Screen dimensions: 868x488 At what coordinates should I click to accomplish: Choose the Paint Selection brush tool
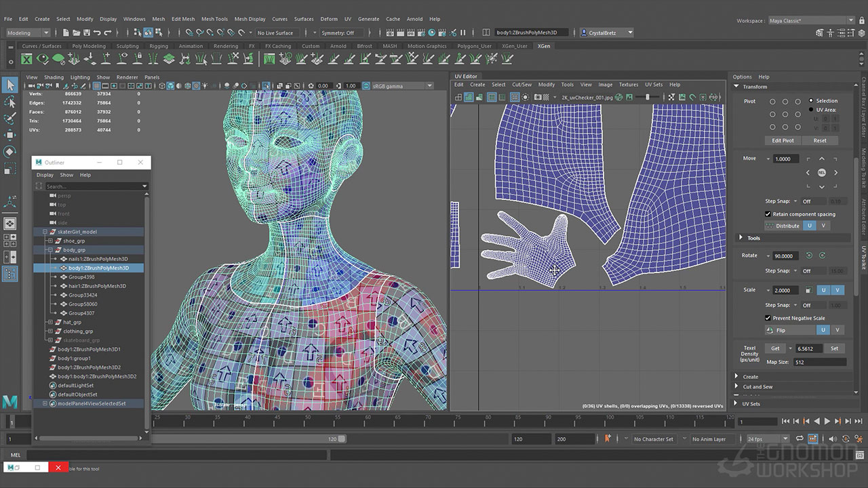click(10, 119)
